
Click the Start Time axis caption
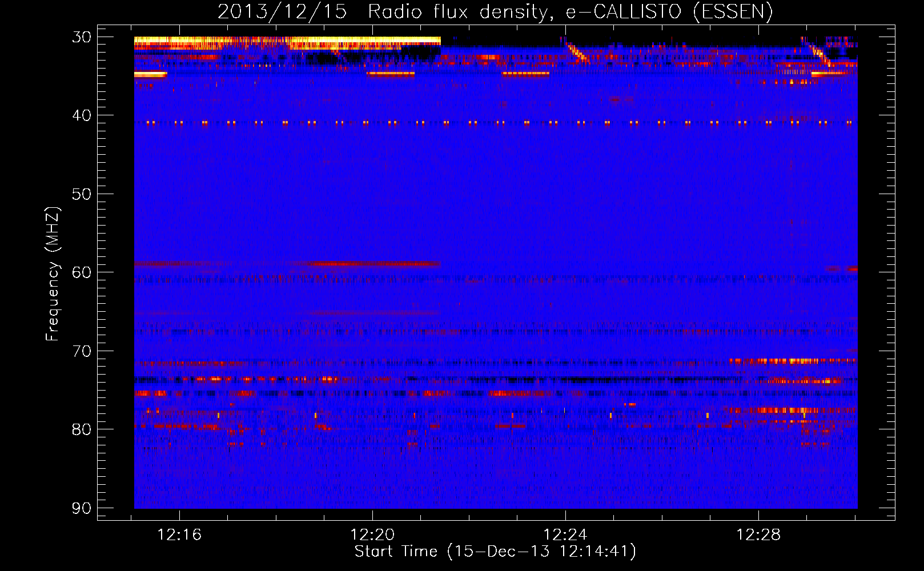pos(495,552)
